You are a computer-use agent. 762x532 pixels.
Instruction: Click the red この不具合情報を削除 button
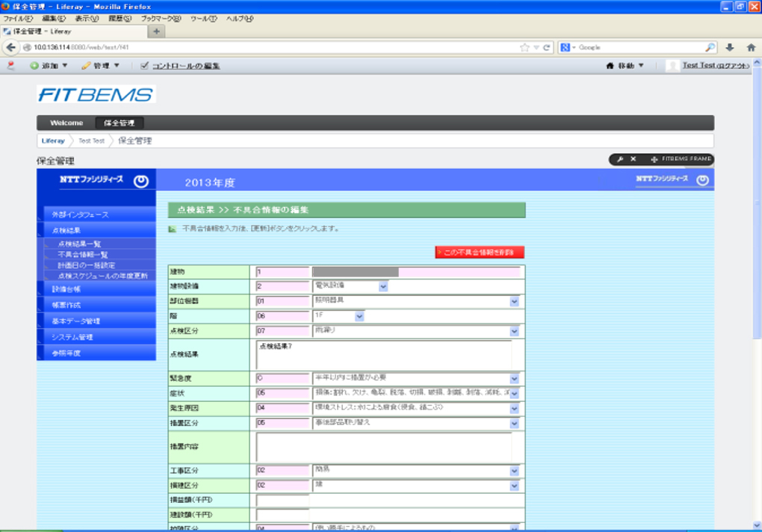pos(479,253)
